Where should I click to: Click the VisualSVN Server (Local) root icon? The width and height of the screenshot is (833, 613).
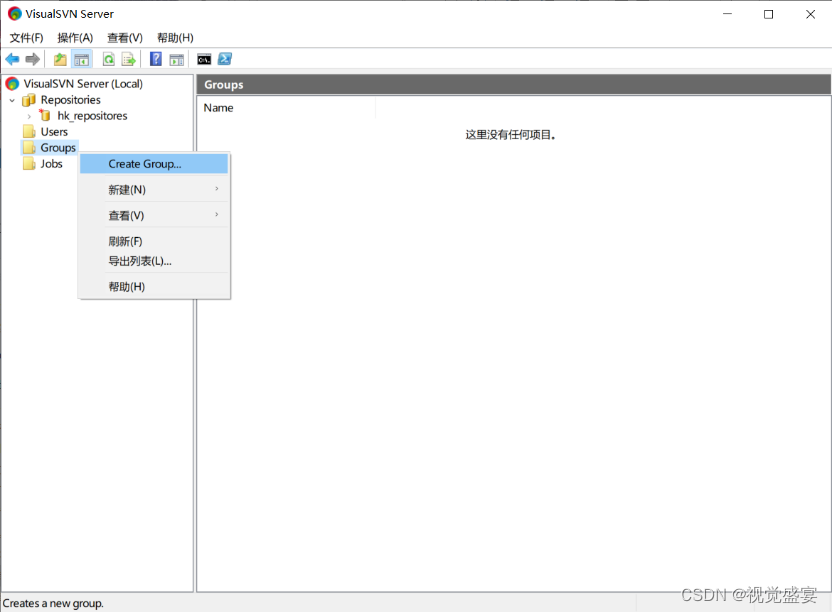[x=12, y=83]
